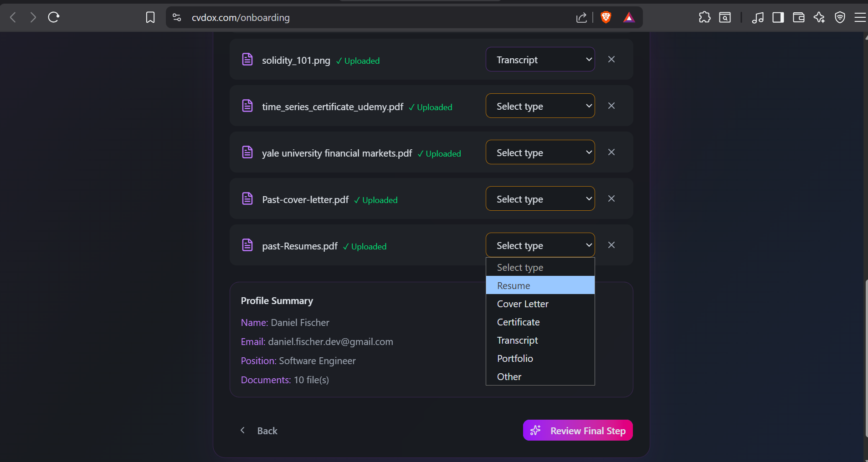Open the media music note icon
Viewport: 868px width, 462px height.
point(758,17)
